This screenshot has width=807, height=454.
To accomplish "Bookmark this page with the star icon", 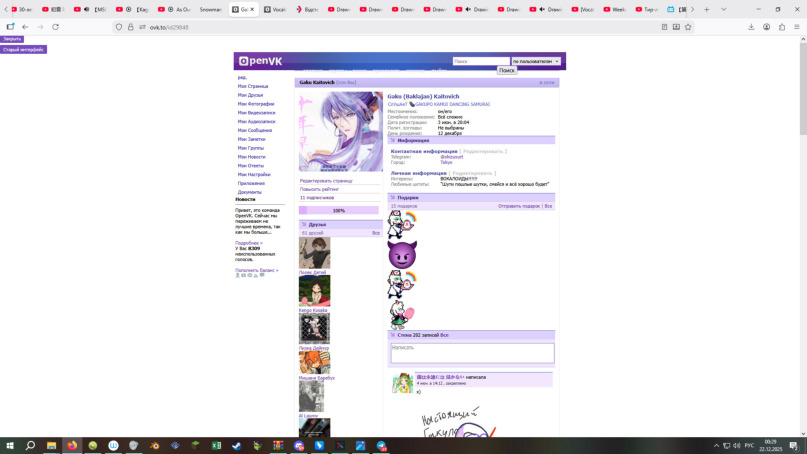I will [688, 27].
